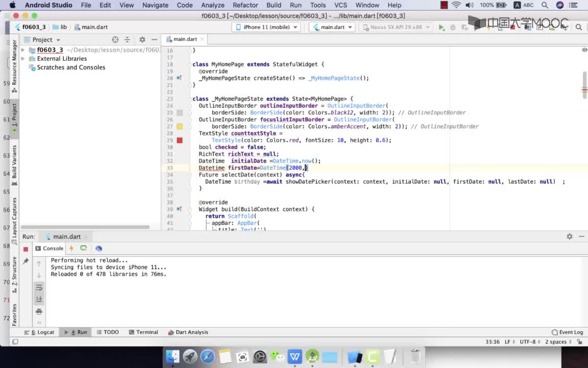This screenshot has width=588, height=368.
Task: Open Safari from the Dock
Action: [207, 356]
